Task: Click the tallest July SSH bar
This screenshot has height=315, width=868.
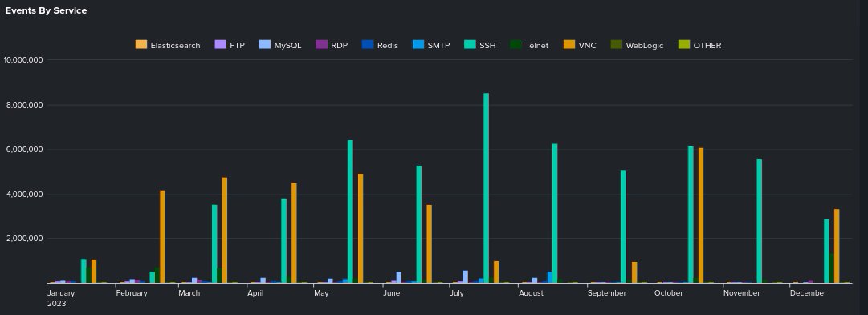Action: coord(486,188)
